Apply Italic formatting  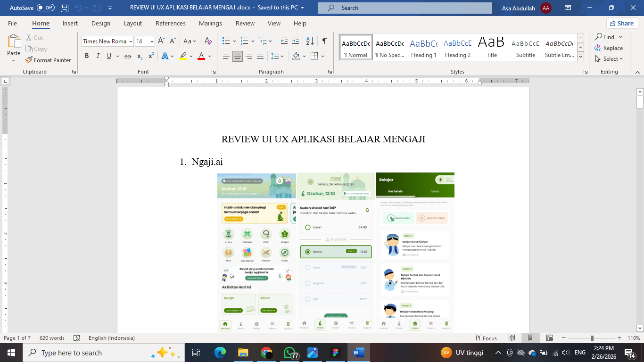[98, 56]
